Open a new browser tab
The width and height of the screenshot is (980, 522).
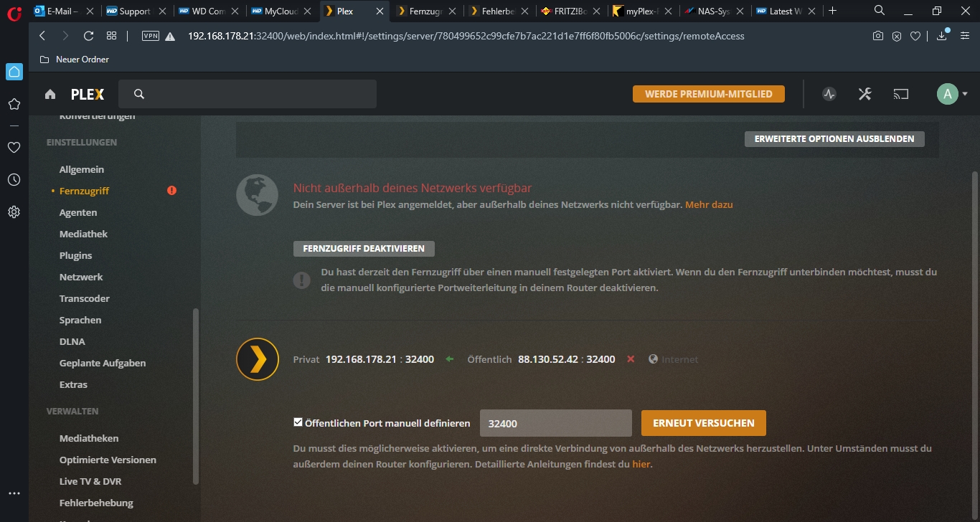pos(832,11)
